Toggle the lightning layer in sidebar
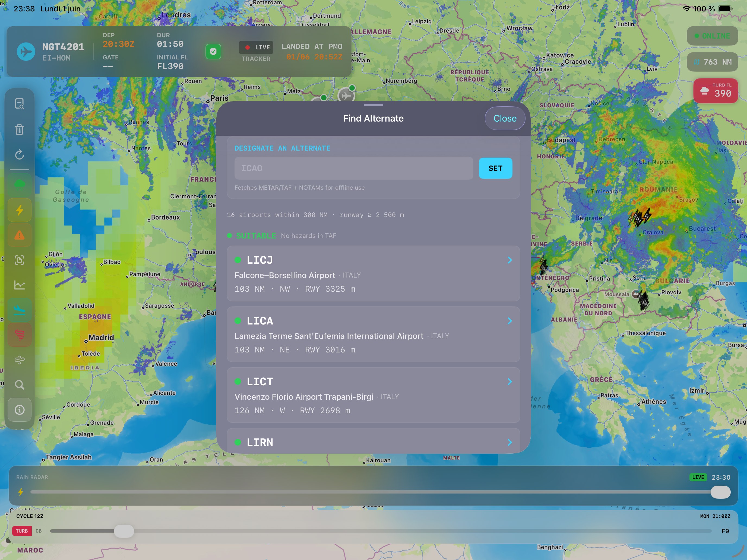The width and height of the screenshot is (747, 560). coord(20,210)
